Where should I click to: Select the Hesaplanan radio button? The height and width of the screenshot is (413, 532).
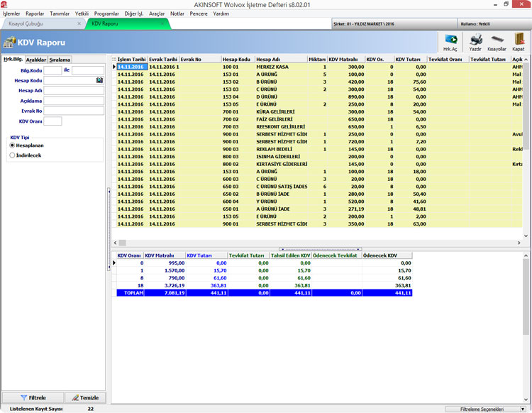tap(13, 145)
